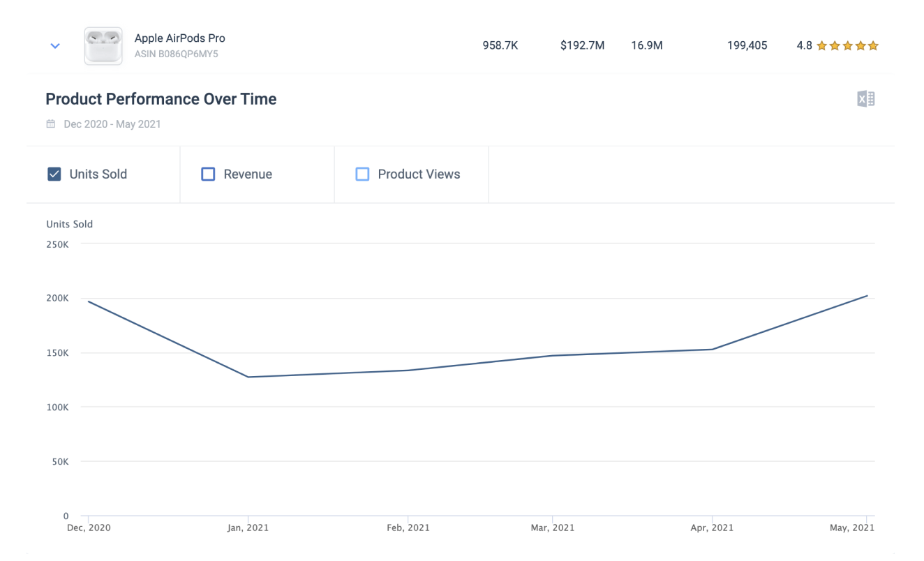Viewport: 924px width, 561px height.
Task: Click the calendar icon beside date range
Action: (50, 124)
